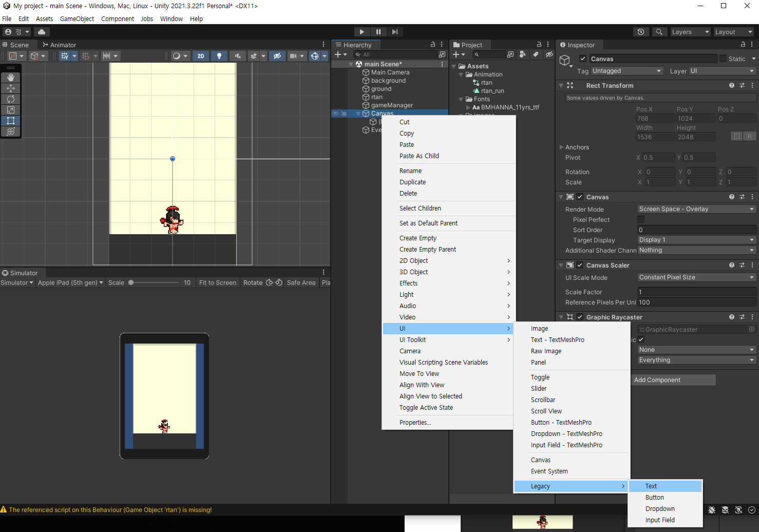Select Image in UI submenu

pos(572,328)
